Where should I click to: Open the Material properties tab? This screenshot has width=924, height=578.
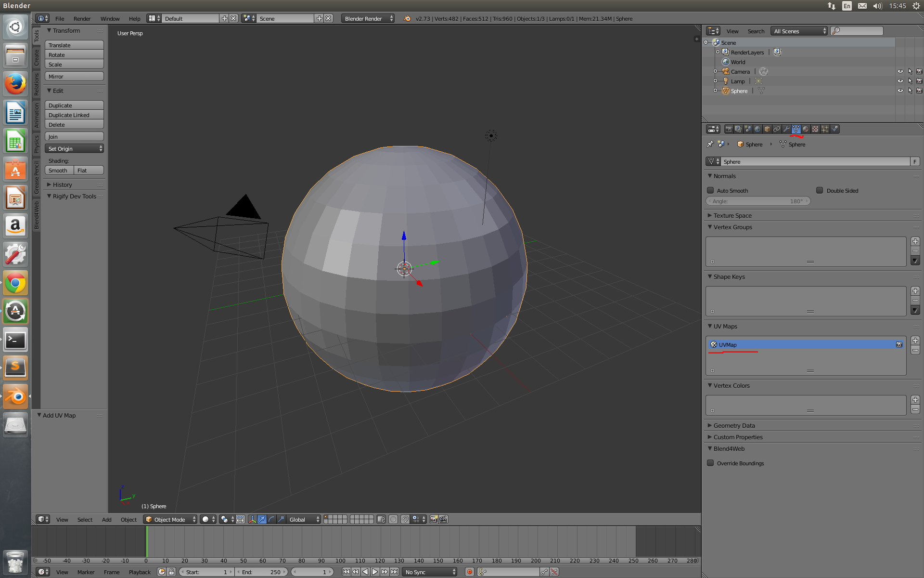[806, 129]
